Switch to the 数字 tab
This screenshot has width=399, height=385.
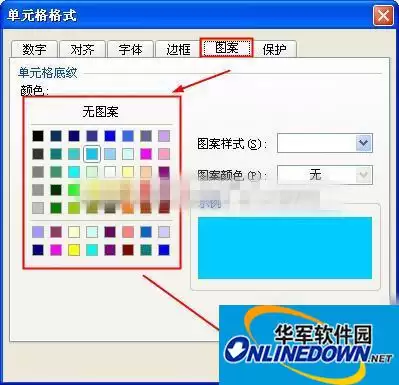point(35,49)
